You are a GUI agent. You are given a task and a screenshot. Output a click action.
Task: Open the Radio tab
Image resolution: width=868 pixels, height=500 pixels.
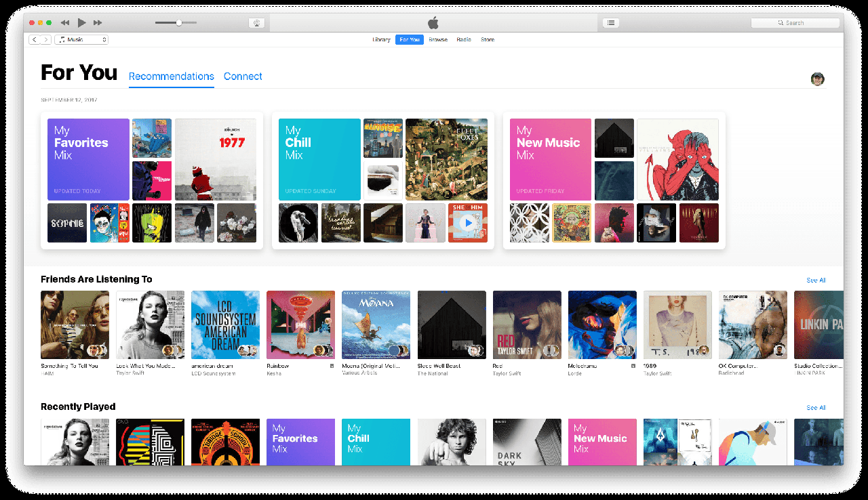464,39
